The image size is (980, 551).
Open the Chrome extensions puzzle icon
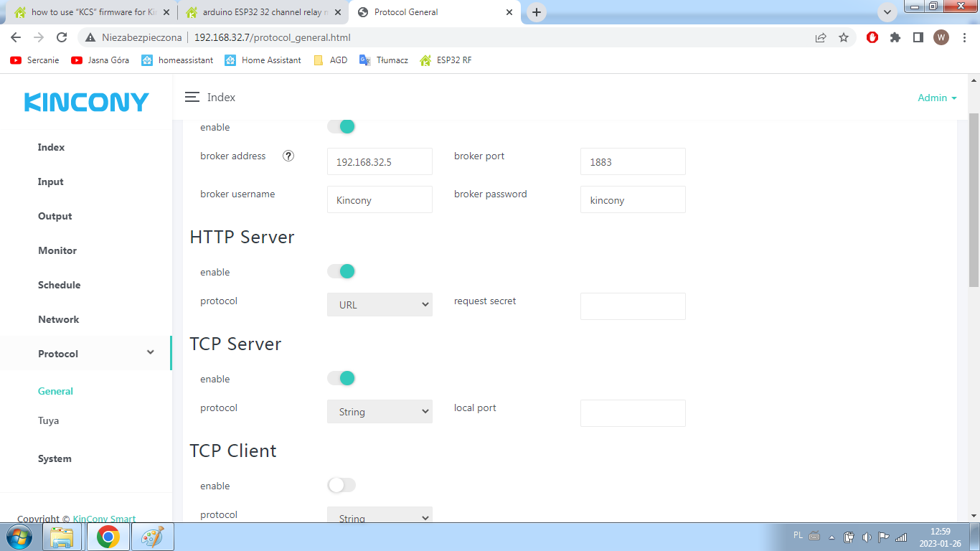click(x=895, y=37)
